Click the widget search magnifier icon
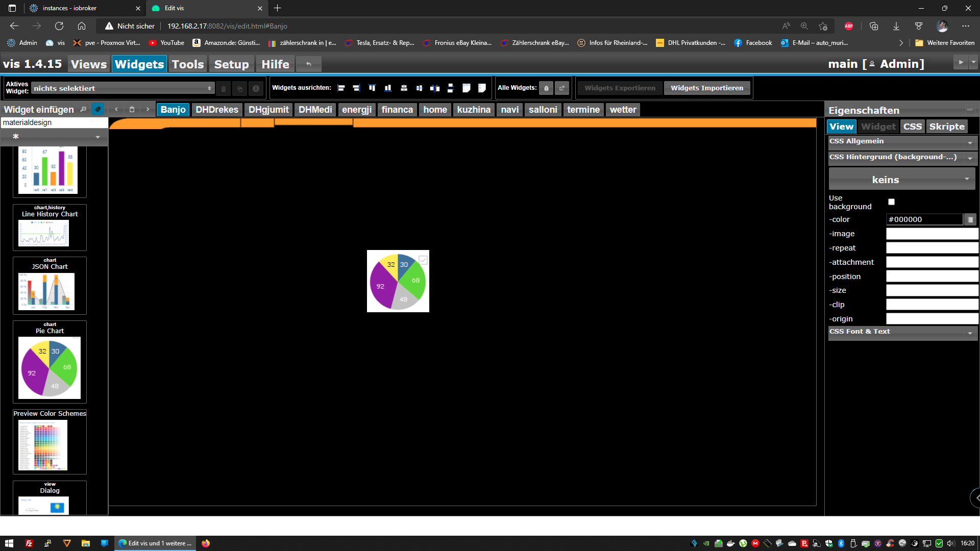980x551 pixels. pos(83,109)
